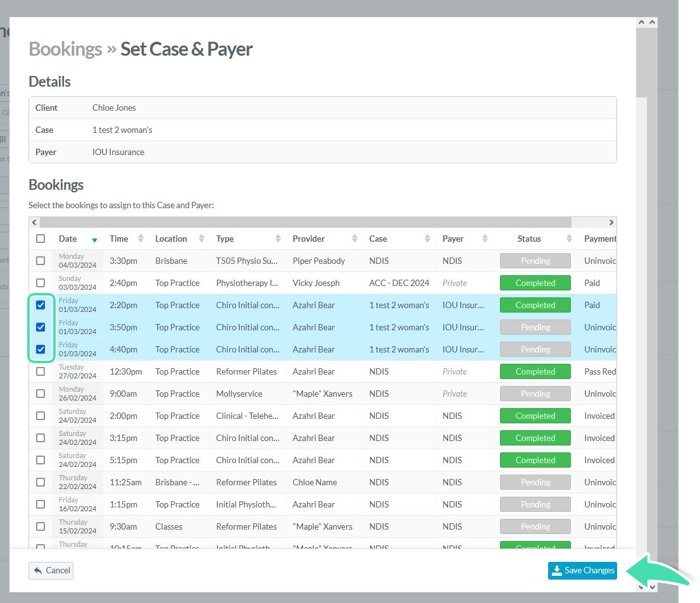Sort table by Type column

click(247, 239)
